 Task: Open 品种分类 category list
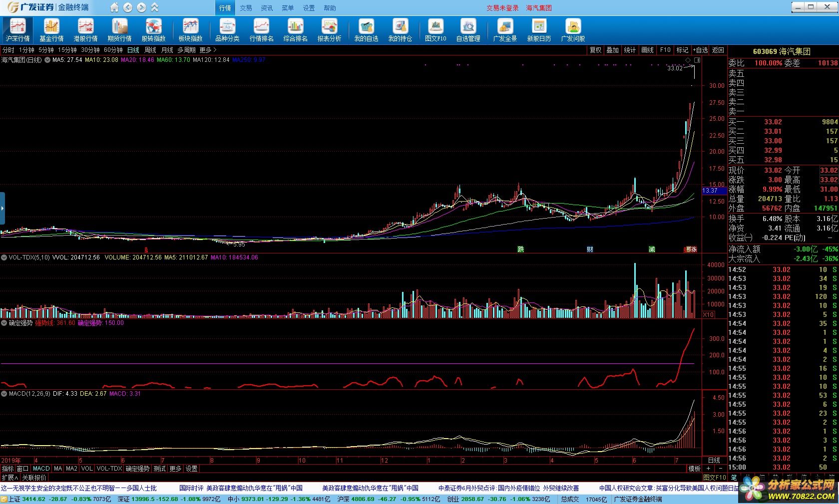click(x=227, y=30)
